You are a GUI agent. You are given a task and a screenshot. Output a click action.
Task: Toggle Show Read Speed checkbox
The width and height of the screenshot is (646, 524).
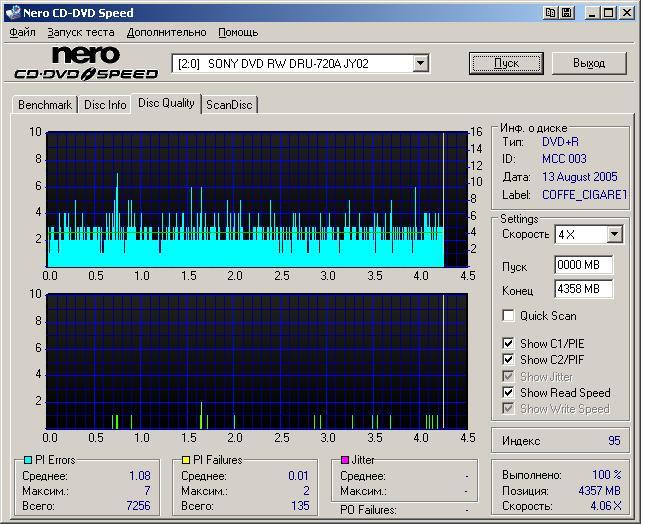tap(509, 393)
